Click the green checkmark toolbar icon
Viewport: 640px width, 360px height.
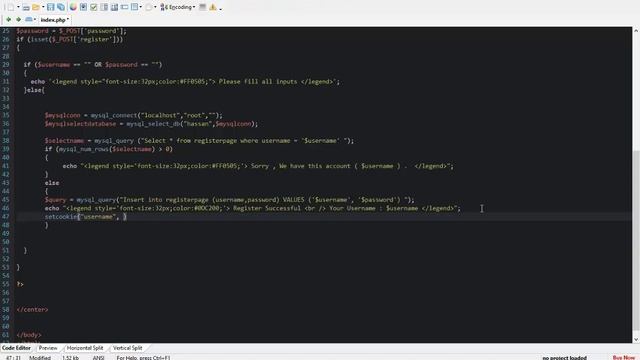pos(93,7)
